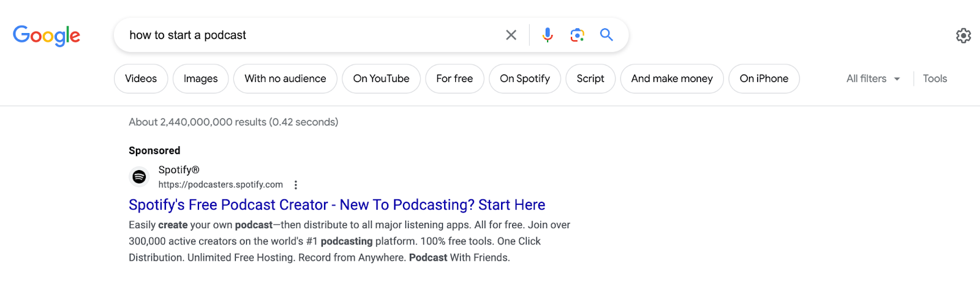
Task: Choose the With no audience chip
Action: [285, 79]
